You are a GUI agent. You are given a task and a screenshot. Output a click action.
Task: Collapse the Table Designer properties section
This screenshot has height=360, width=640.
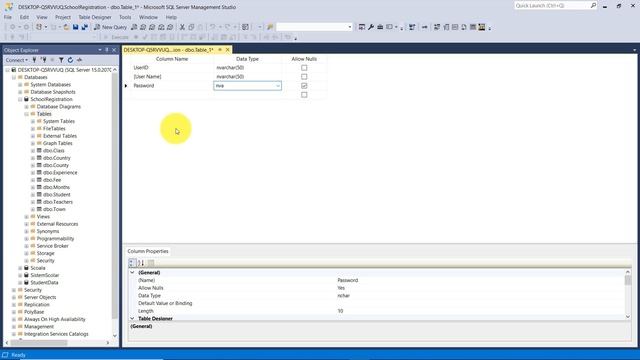pyautogui.click(x=132, y=318)
